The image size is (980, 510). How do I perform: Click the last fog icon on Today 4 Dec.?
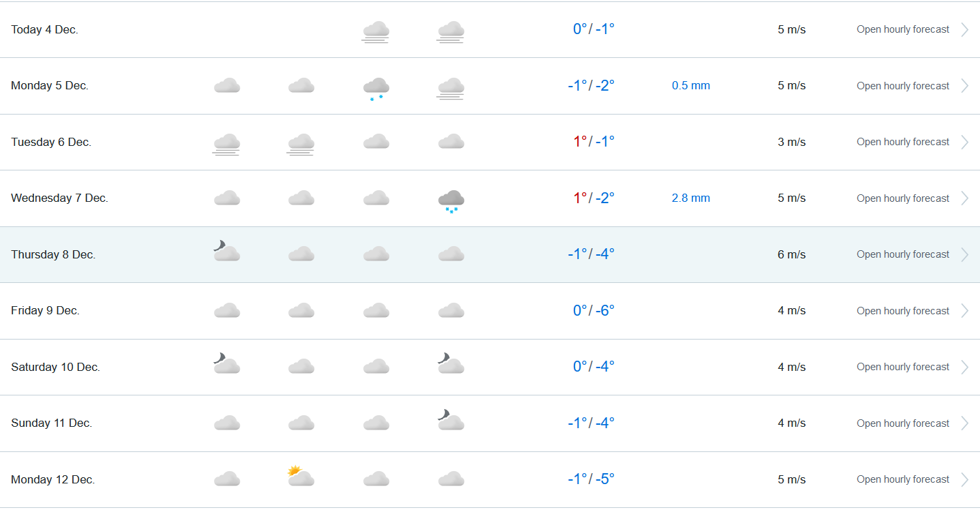450,31
